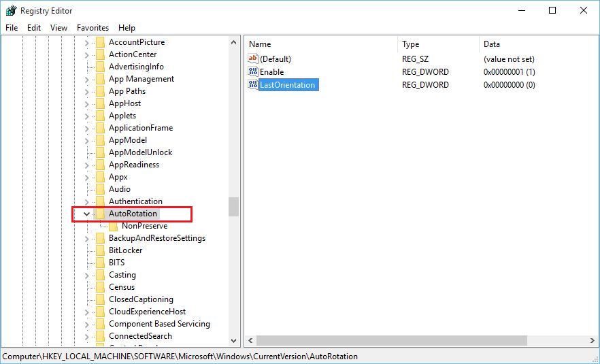Expand the Casting key

point(87,275)
